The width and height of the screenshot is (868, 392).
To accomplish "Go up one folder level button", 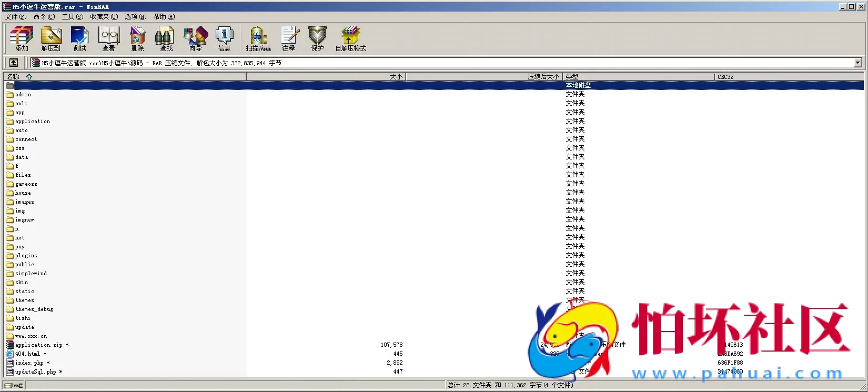I will [14, 63].
